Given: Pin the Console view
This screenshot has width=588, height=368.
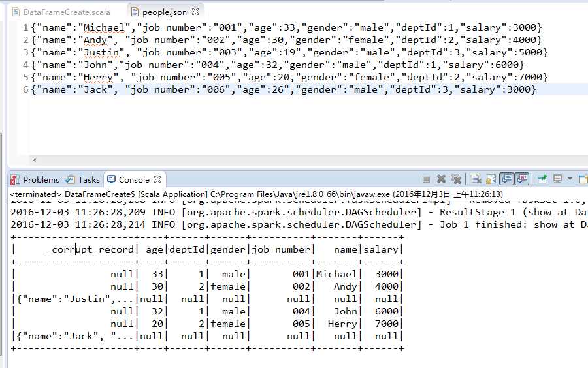Looking at the screenshot, I should 542,179.
